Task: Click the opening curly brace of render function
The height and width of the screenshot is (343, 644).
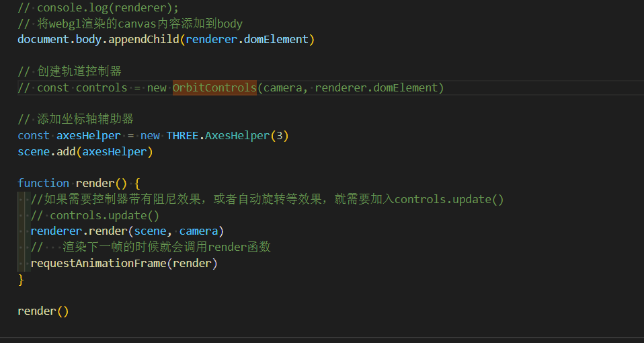Action: (x=137, y=183)
